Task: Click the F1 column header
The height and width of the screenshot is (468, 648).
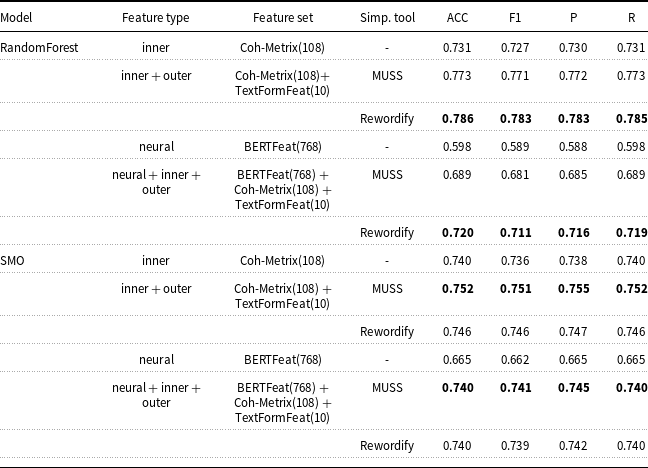Action: coord(515,18)
